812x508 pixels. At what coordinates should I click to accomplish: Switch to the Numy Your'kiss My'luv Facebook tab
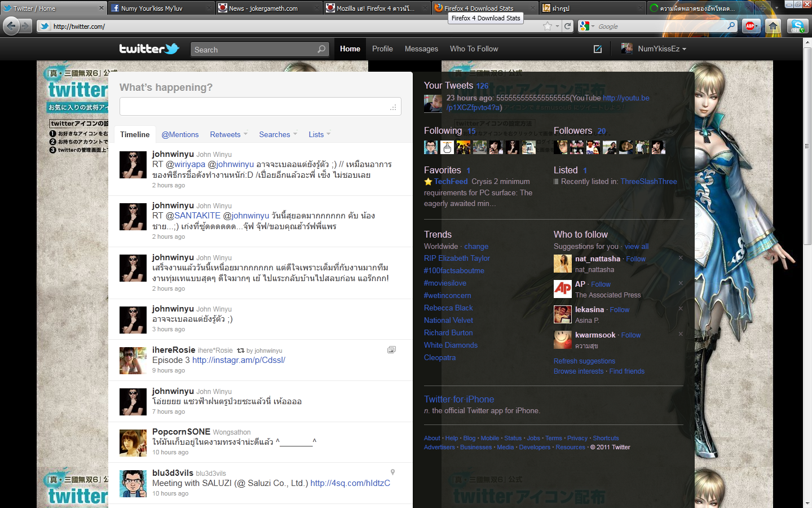point(161,8)
